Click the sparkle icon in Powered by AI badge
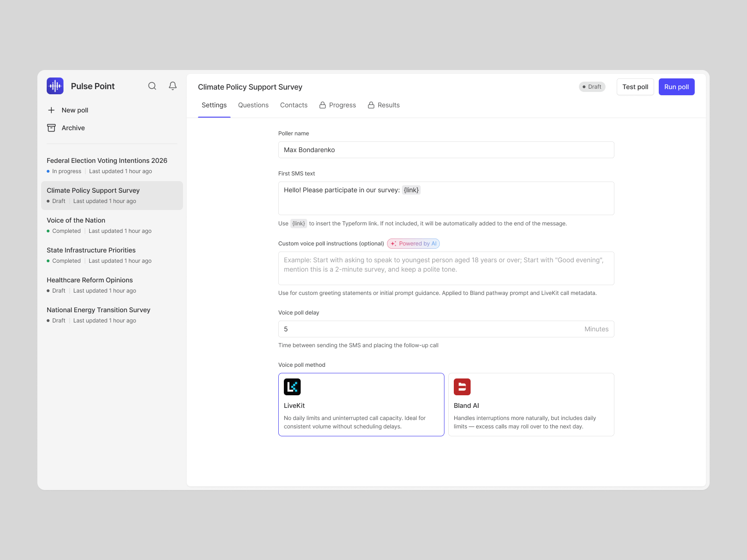The width and height of the screenshot is (747, 560). 394,244
